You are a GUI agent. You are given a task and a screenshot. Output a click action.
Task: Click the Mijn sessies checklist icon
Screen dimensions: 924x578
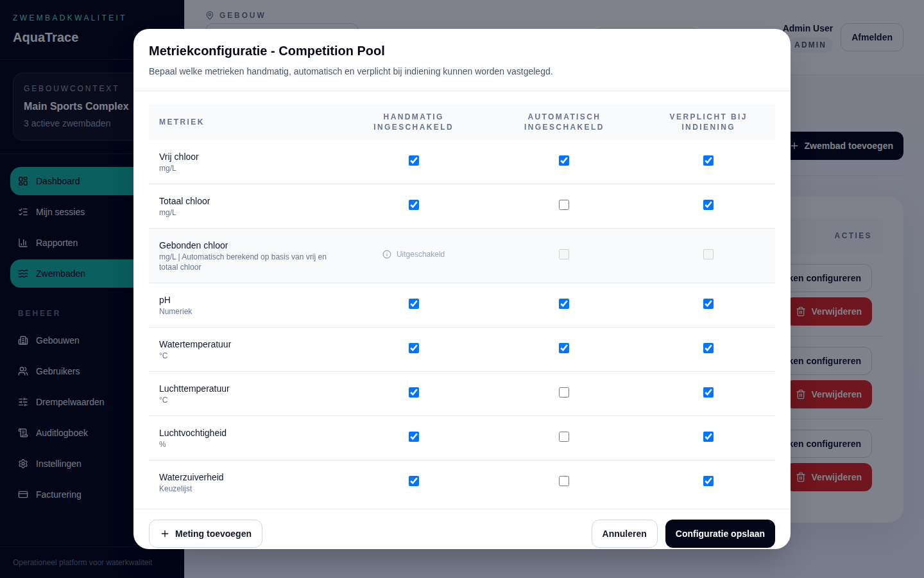click(23, 212)
